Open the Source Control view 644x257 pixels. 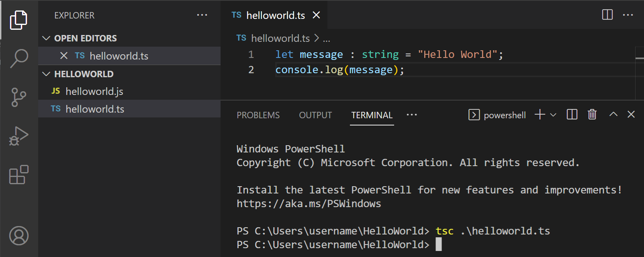(19, 97)
